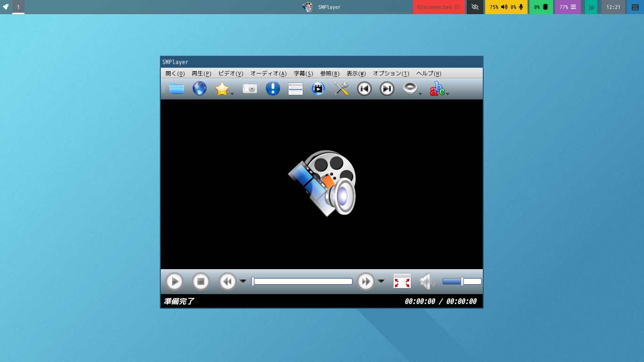
Task: Expand the fast forward options dropdown
Action: pyautogui.click(x=381, y=281)
